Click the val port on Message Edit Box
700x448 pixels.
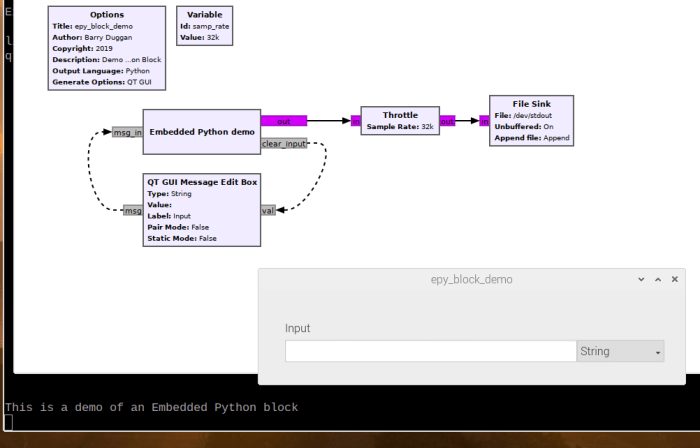click(268, 210)
